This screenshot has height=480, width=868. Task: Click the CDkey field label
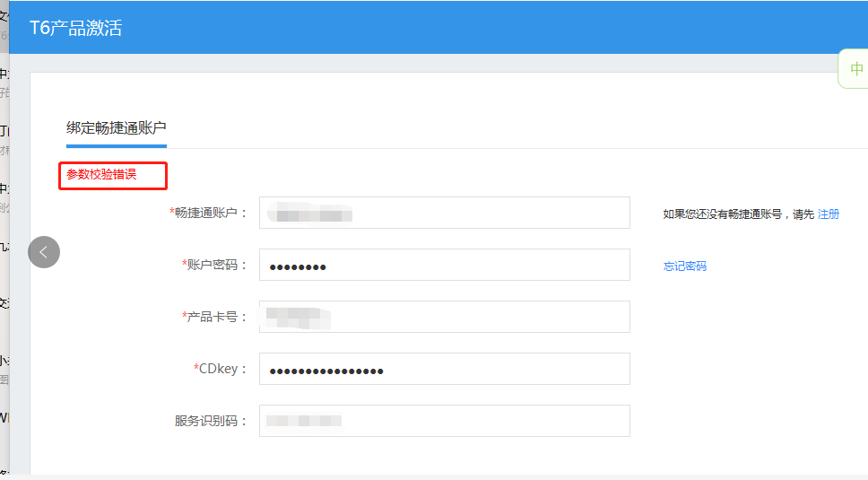220,369
